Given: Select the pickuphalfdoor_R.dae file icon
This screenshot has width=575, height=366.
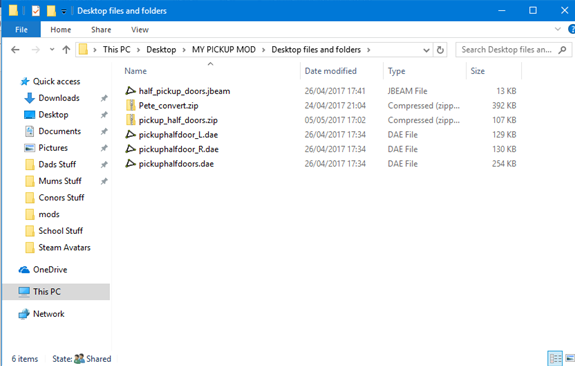Looking at the screenshot, I should pos(131,149).
